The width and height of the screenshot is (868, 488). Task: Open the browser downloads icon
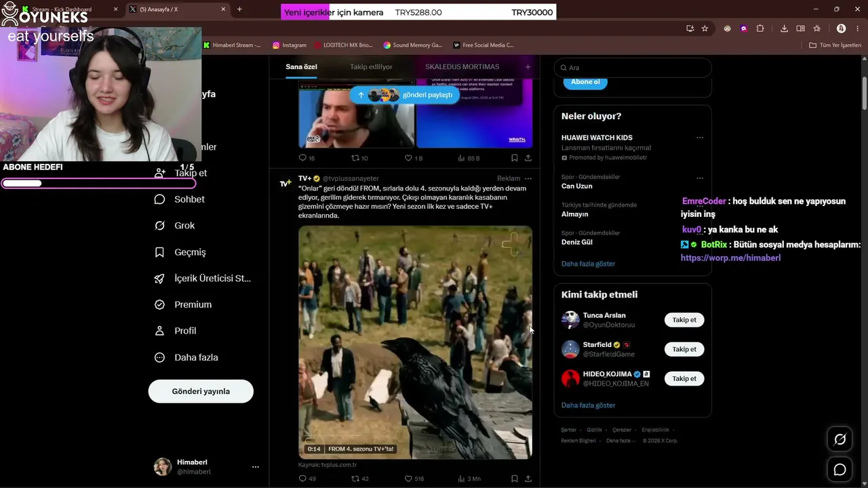[784, 28]
